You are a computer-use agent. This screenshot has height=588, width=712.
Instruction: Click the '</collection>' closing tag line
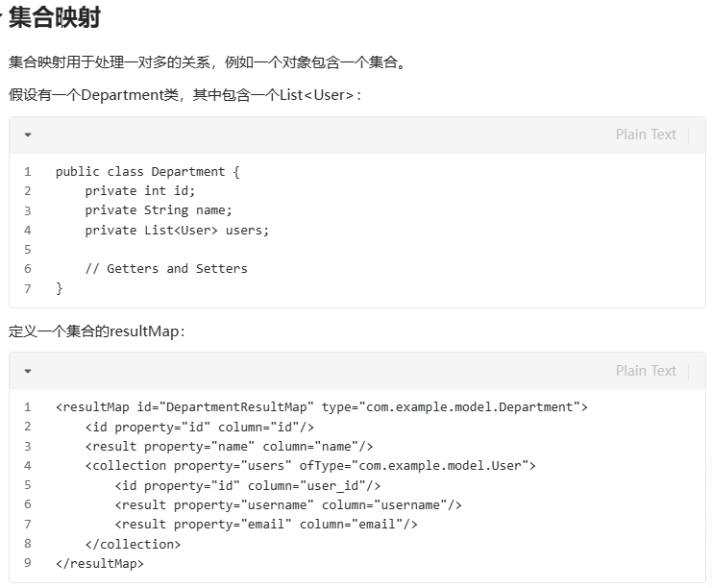point(133,544)
